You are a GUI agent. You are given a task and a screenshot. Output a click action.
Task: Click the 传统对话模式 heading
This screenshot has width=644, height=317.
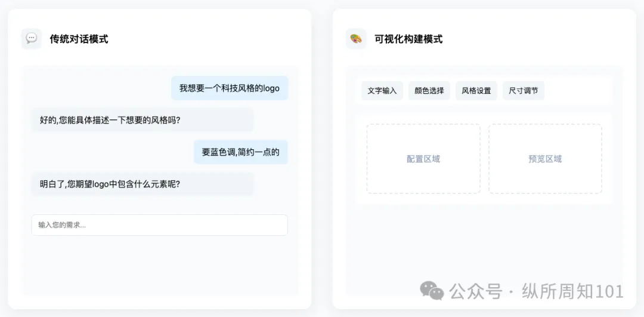[79, 39]
